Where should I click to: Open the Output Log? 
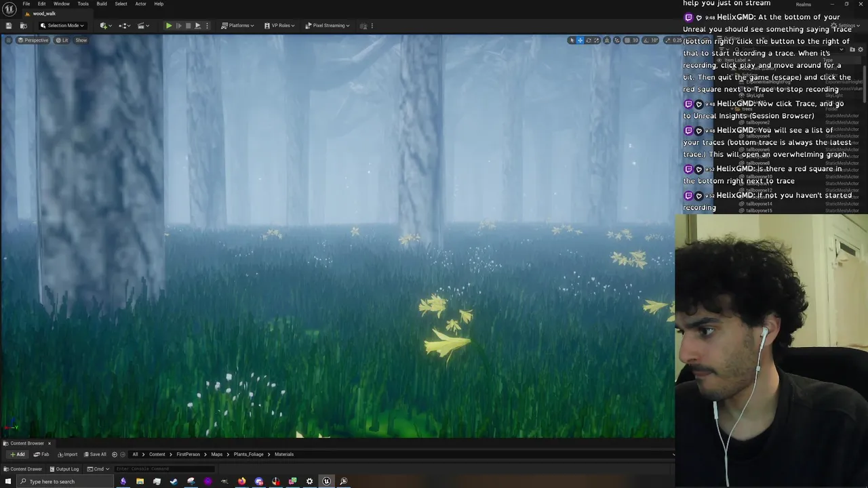coord(64,469)
